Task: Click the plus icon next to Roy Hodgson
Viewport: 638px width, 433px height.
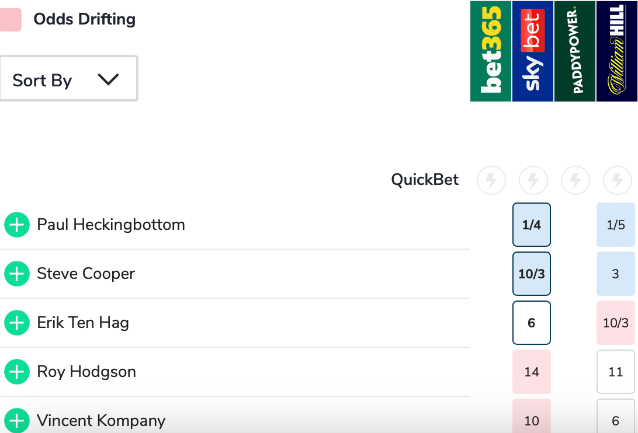Action: (x=17, y=372)
